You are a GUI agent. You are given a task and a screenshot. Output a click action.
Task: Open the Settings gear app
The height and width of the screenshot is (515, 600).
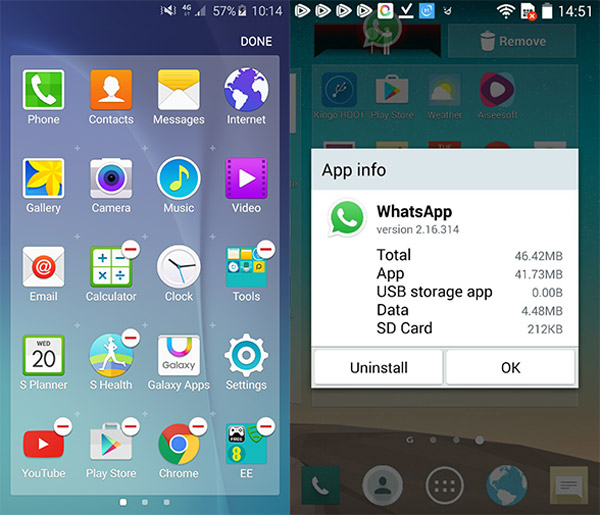click(x=246, y=355)
